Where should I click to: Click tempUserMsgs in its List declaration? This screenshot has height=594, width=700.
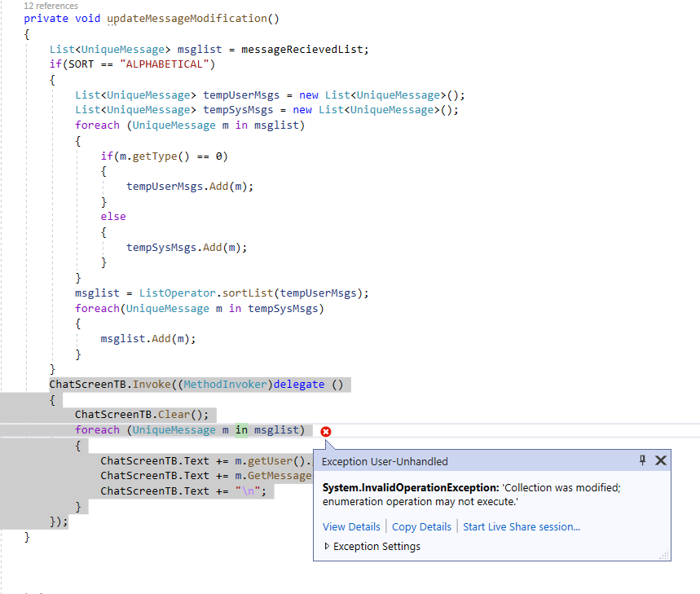[241, 95]
